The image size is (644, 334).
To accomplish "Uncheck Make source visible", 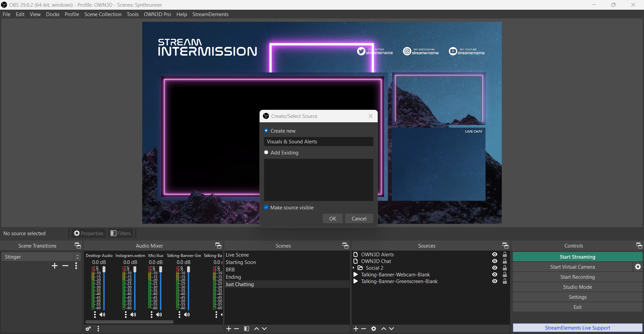I will tap(266, 207).
